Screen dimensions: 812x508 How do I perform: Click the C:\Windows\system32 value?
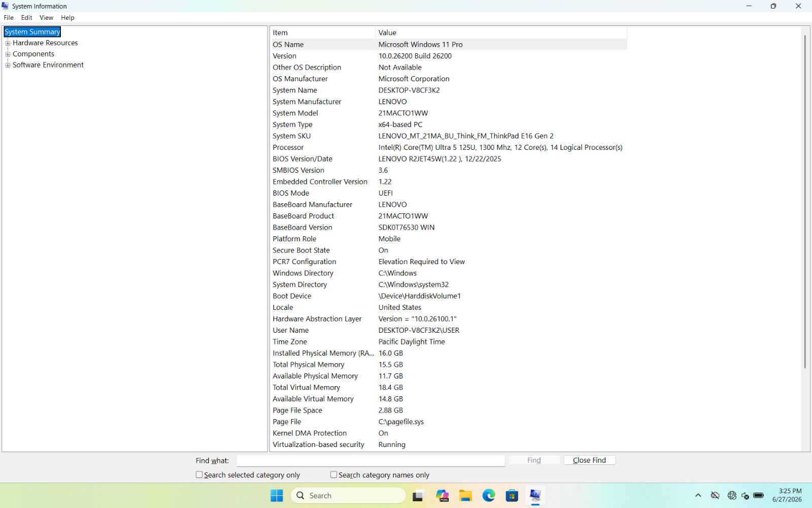click(413, 284)
